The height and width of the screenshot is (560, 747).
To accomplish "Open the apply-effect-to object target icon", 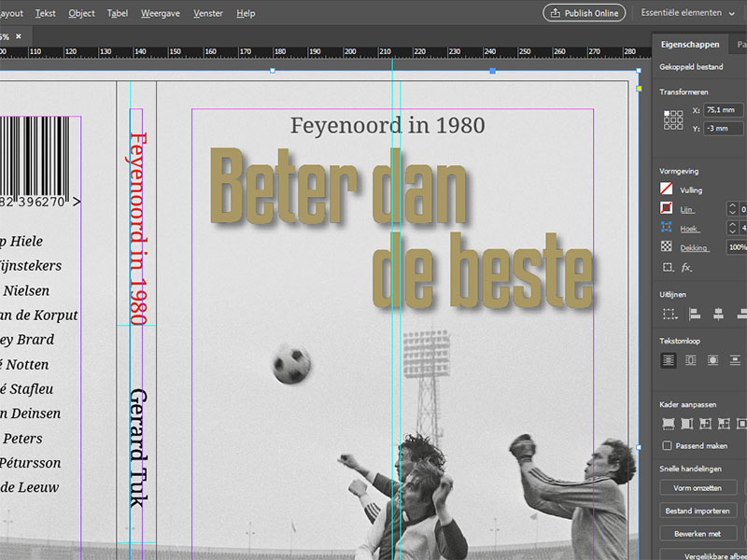I will pos(668,268).
